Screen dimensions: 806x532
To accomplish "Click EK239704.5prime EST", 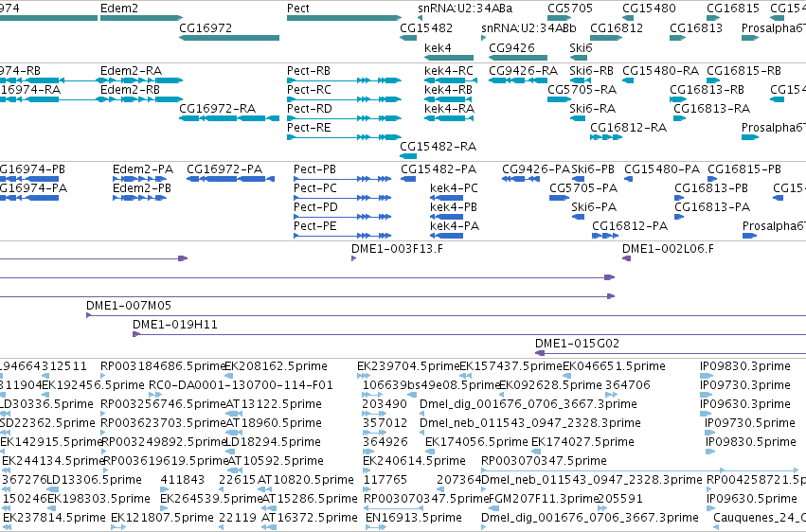I will [x=364, y=376].
